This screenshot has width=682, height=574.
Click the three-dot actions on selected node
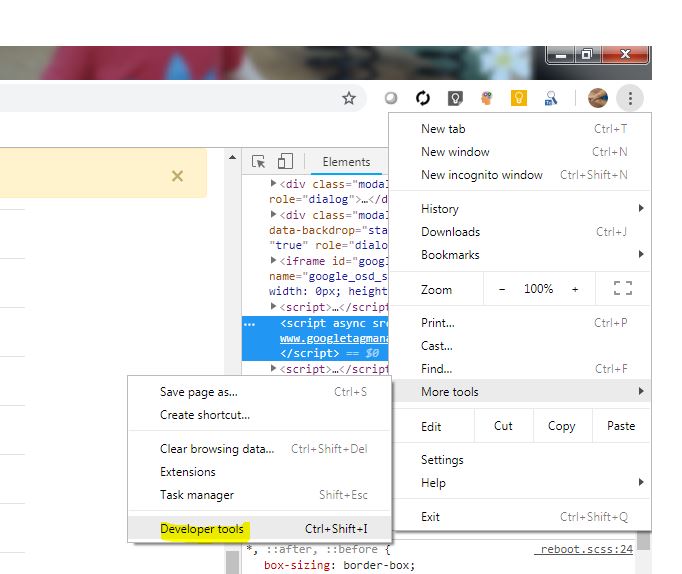(x=249, y=324)
